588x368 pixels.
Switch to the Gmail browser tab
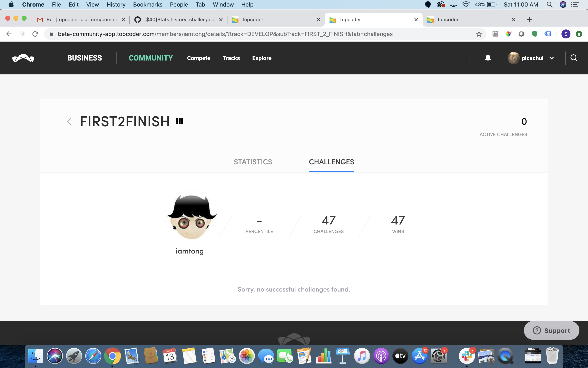[x=81, y=20]
